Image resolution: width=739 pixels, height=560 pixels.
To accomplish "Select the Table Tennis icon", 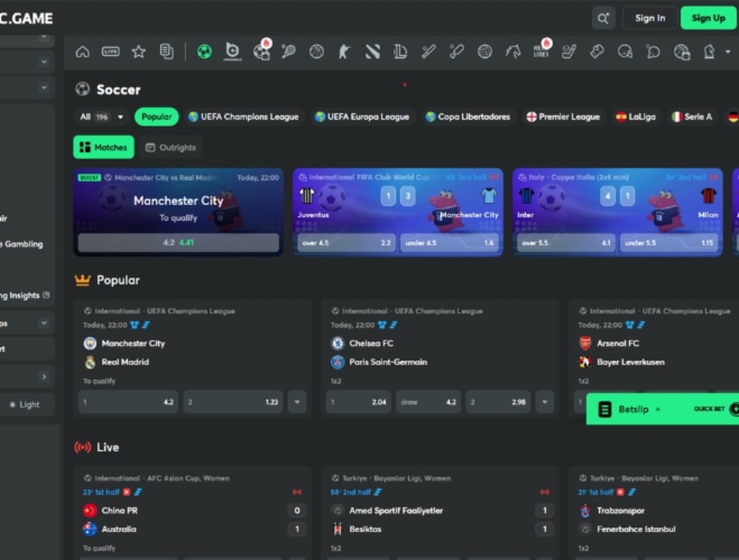I will [653, 51].
